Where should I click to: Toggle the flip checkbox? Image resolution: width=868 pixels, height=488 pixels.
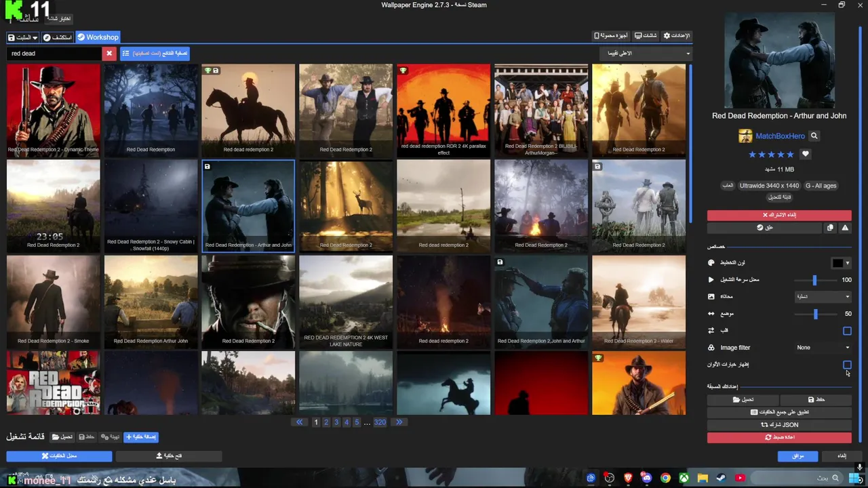pyautogui.click(x=847, y=331)
